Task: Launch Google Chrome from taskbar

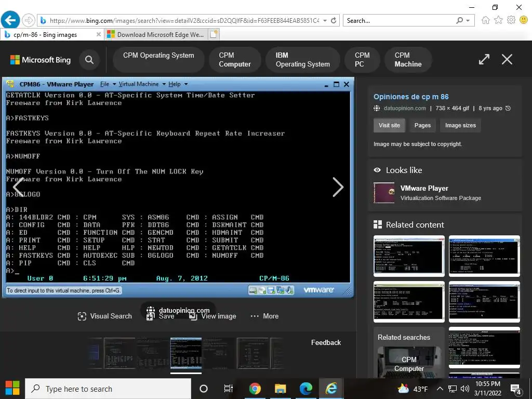Action: (x=255, y=389)
